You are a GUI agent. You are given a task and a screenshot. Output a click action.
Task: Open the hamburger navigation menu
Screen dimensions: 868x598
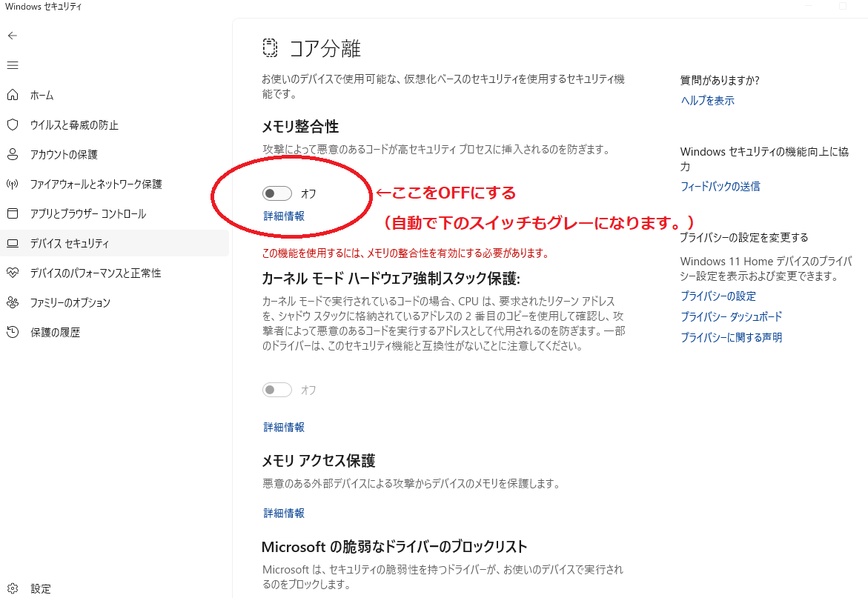pyautogui.click(x=13, y=65)
